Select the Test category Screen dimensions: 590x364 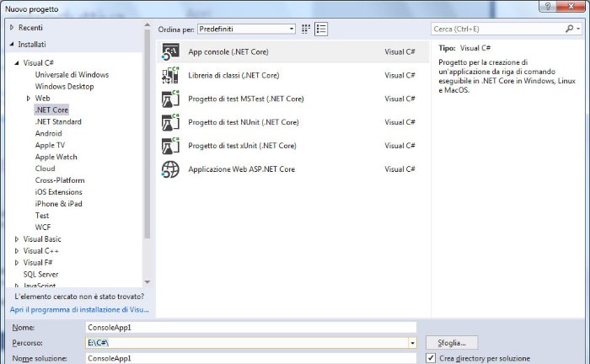(42, 216)
